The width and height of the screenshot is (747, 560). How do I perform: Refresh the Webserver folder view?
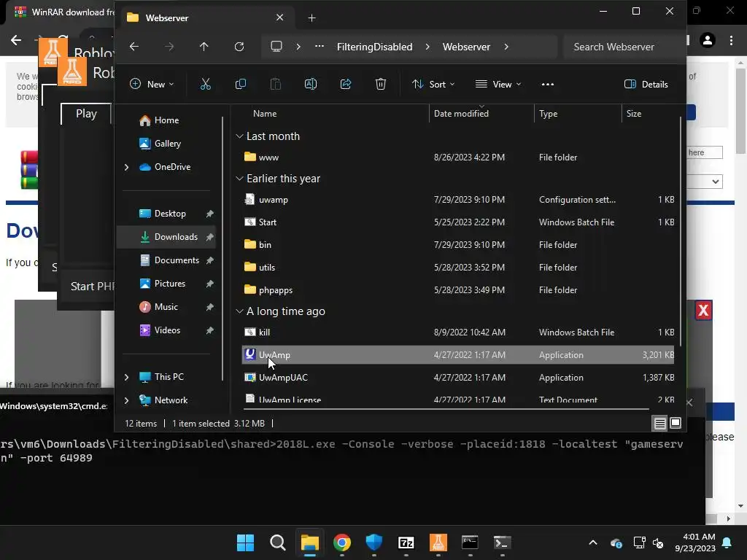click(239, 47)
